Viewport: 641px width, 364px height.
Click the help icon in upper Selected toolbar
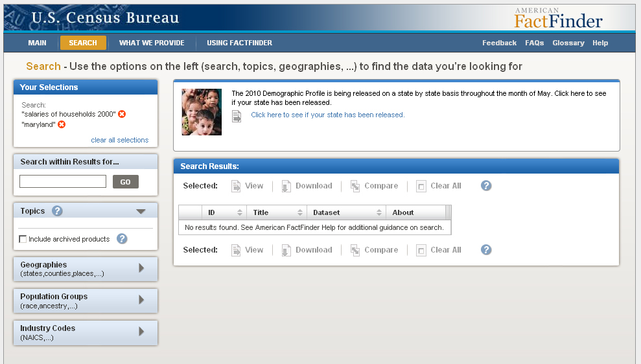point(486,185)
